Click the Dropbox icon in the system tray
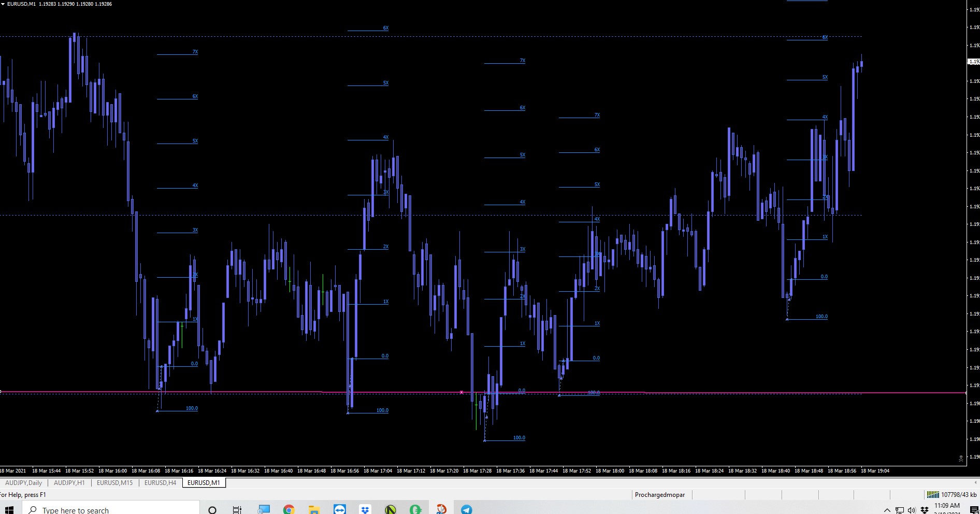Screen dimensions: 980x514 click(x=924, y=510)
